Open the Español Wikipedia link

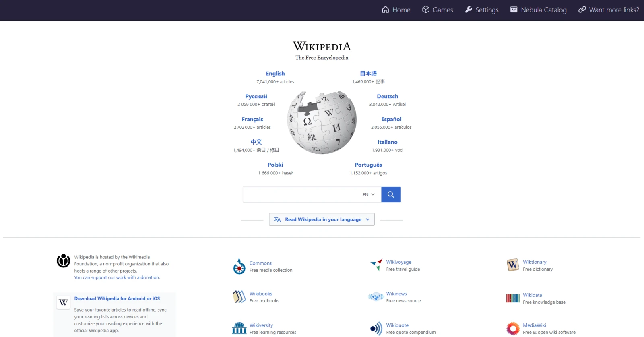click(x=391, y=119)
